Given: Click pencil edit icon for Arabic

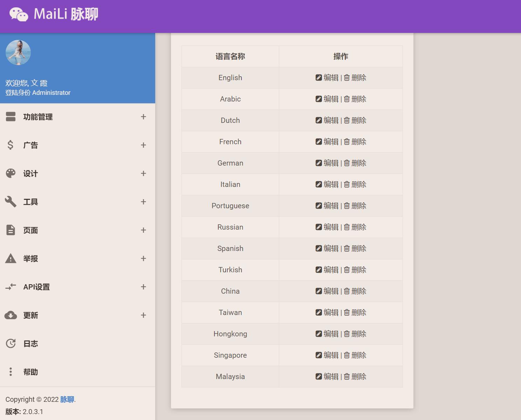Looking at the screenshot, I should point(318,99).
